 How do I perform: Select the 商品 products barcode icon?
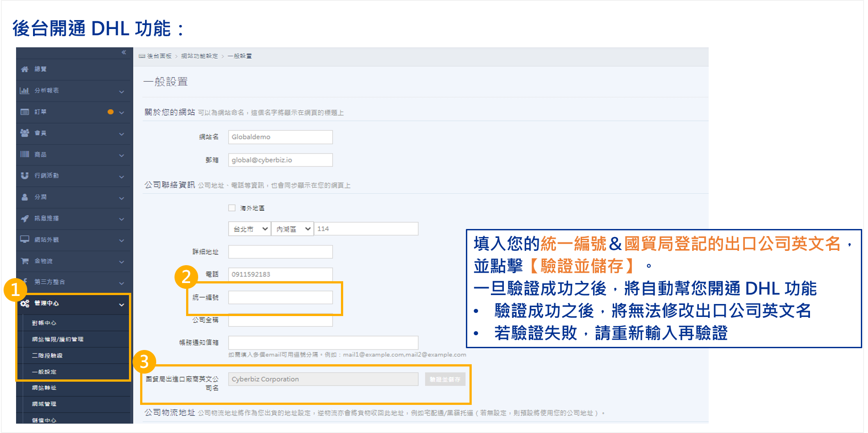click(x=25, y=154)
